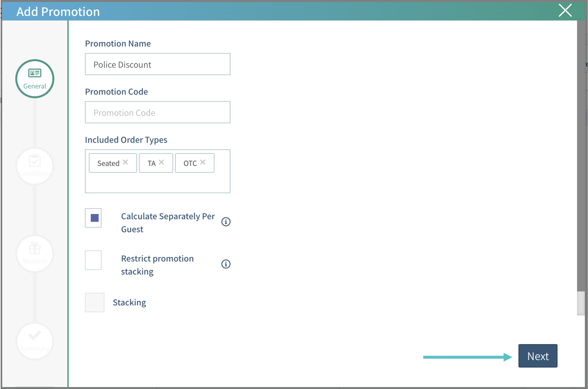The width and height of the screenshot is (588, 389).
Task: Uncheck Calculate Separately Per Guest checkbox
Action: click(x=93, y=218)
